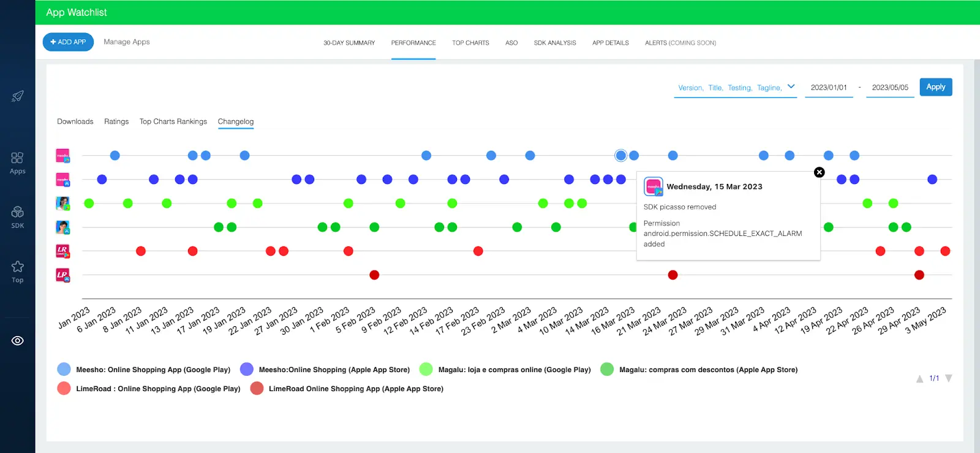This screenshot has height=453, width=980.
Task: Toggle Meesho Google Play legend swatch
Action: (64, 369)
